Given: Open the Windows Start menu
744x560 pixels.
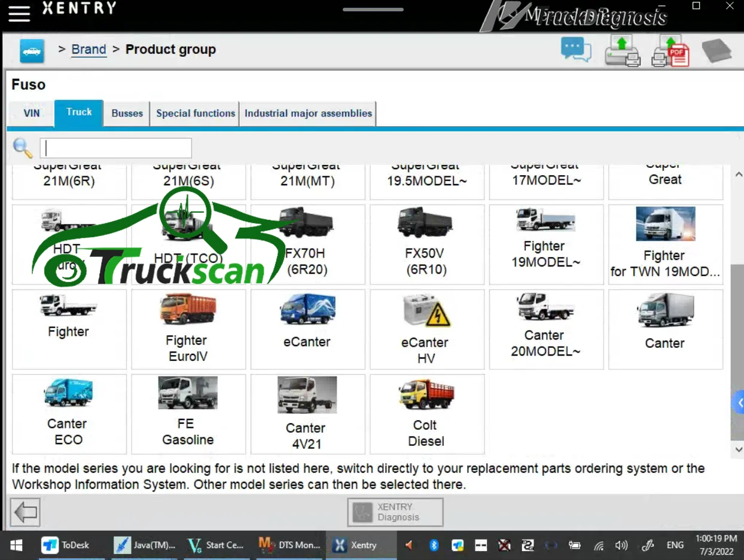Looking at the screenshot, I should pos(16,545).
